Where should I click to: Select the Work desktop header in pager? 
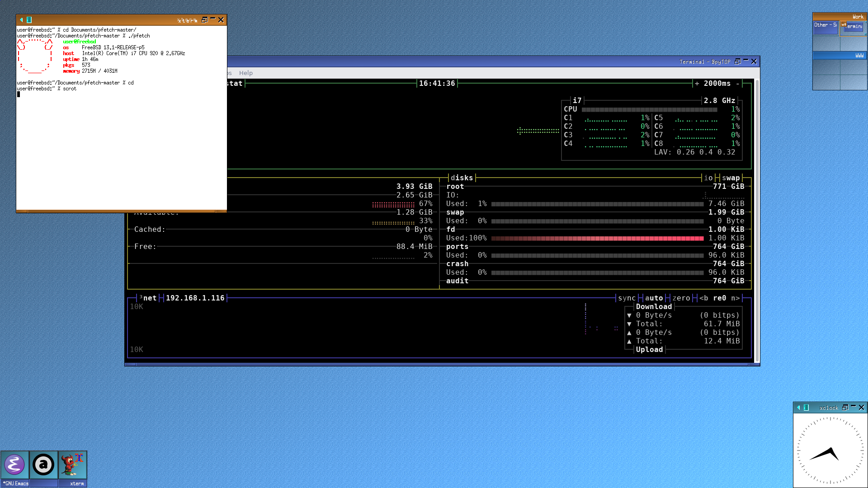click(x=840, y=16)
